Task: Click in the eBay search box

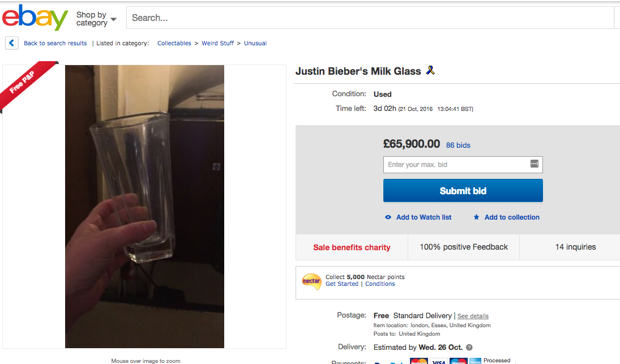Action: (x=368, y=18)
